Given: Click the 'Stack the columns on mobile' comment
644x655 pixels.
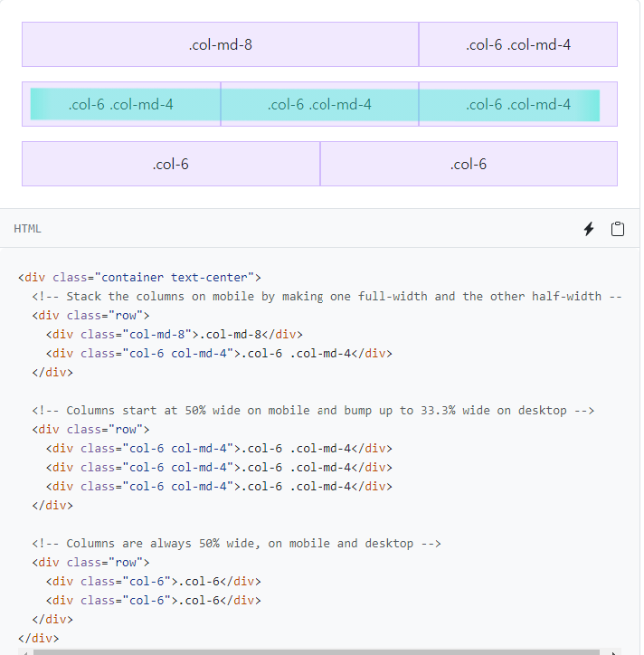Looking at the screenshot, I should pos(327,297).
